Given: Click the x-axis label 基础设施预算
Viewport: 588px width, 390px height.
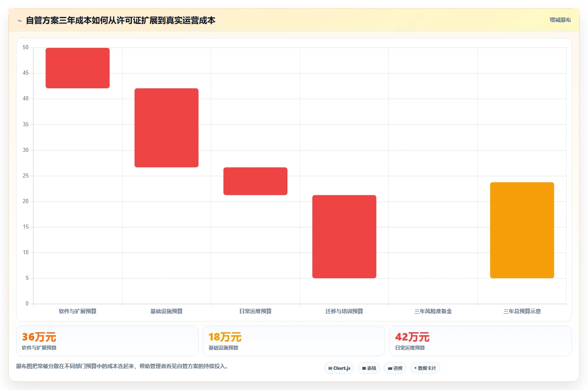Looking at the screenshot, I should [x=167, y=311].
